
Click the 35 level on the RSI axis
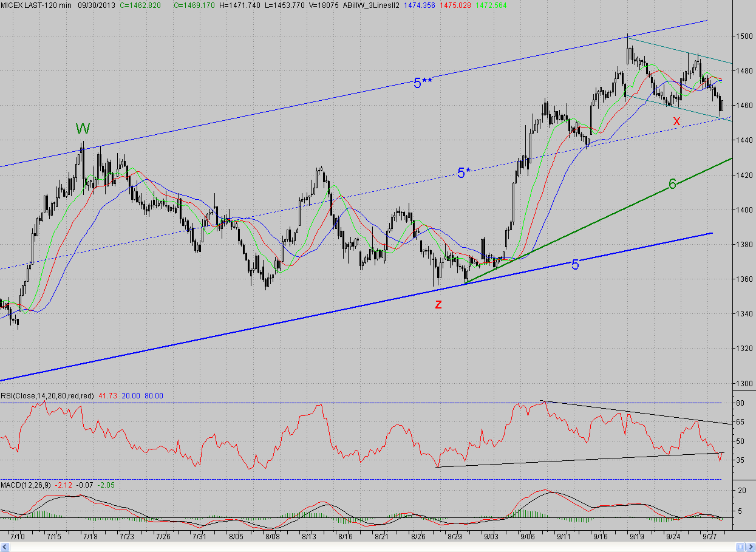coord(741,460)
